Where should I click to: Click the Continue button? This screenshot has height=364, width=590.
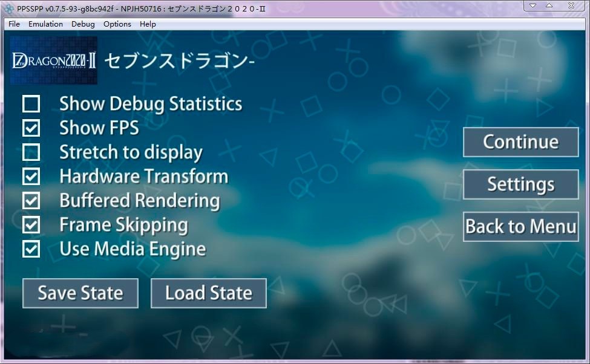pos(521,142)
